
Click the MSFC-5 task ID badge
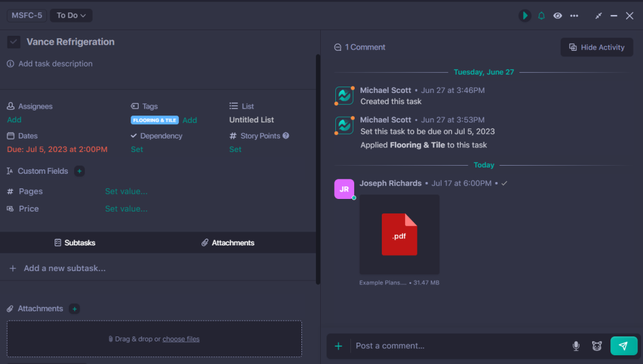(x=26, y=16)
